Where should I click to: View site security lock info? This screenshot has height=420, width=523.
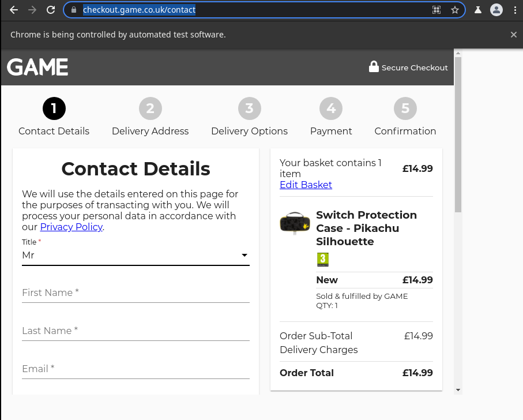tap(74, 10)
